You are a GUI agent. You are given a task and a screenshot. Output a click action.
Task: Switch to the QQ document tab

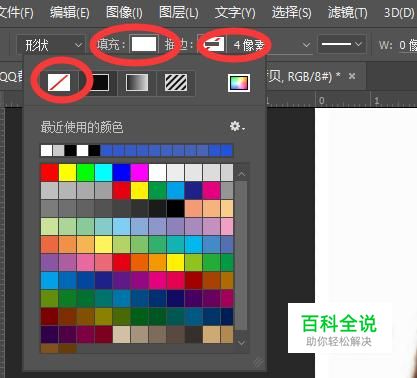pyautogui.click(x=12, y=76)
